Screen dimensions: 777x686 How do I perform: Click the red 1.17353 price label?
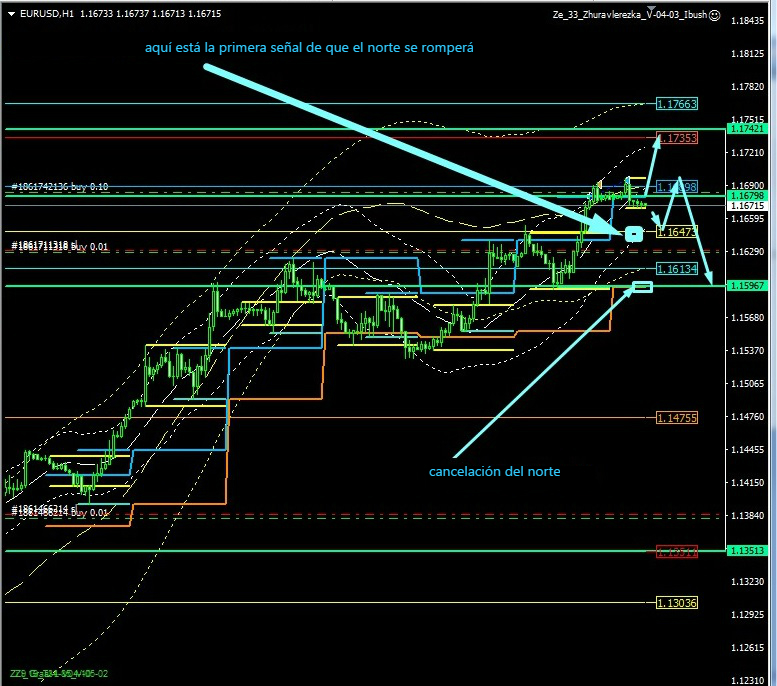(x=676, y=137)
